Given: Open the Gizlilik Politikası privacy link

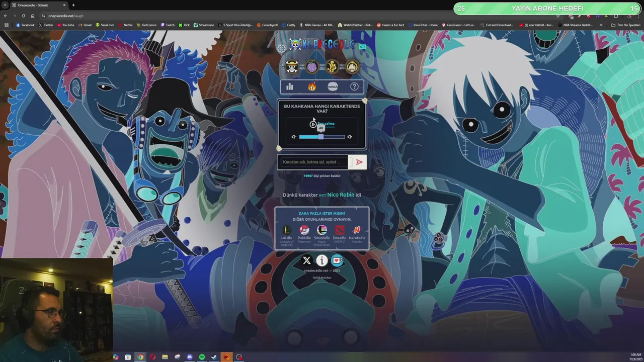Looking at the screenshot, I should click(x=322, y=278).
